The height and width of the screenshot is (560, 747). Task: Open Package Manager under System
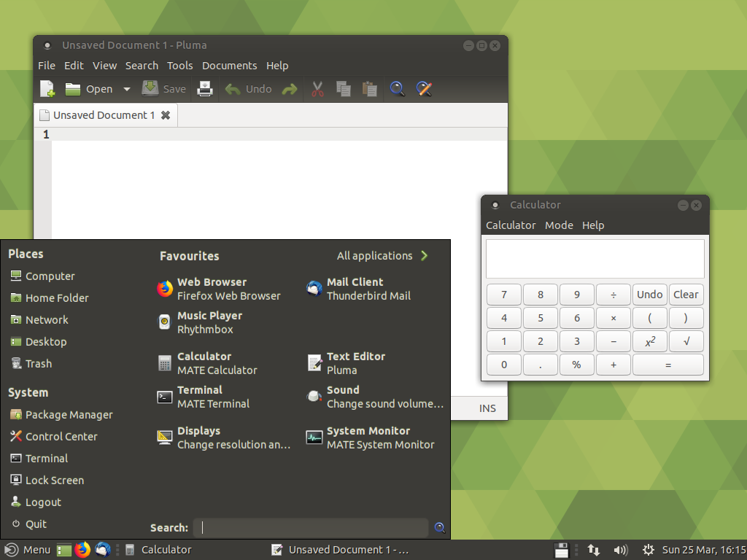[x=61, y=415]
